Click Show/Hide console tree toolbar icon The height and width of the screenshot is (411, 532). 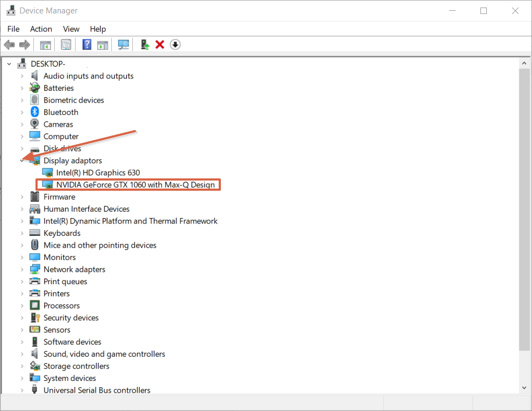click(x=46, y=45)
